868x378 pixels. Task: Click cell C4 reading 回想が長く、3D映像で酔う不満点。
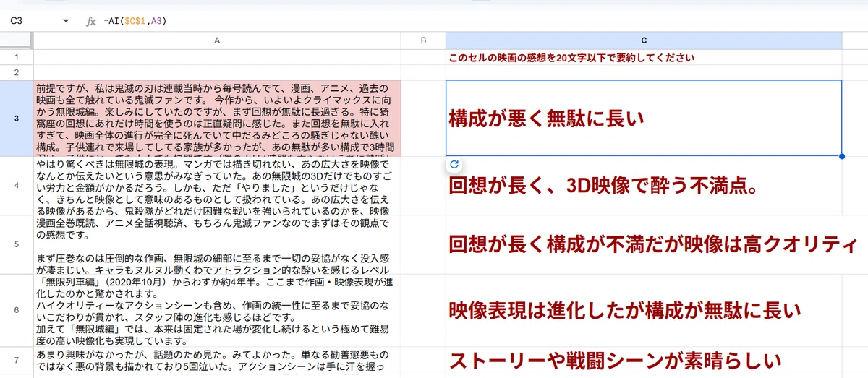(x=644, y=186)
